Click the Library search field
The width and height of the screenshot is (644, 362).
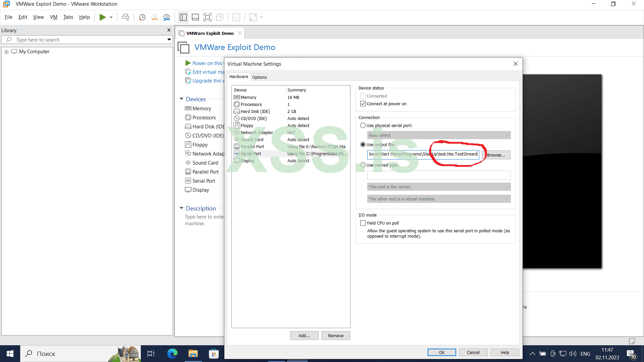[x=84, y=40]
